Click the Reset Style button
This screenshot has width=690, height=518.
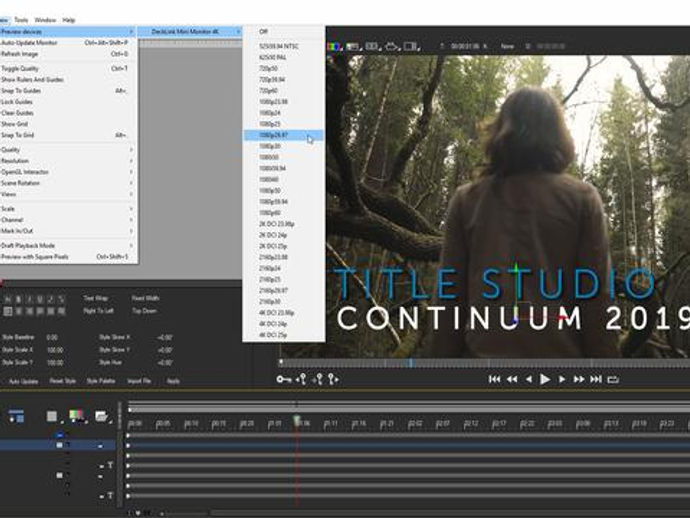pos(62,381)
